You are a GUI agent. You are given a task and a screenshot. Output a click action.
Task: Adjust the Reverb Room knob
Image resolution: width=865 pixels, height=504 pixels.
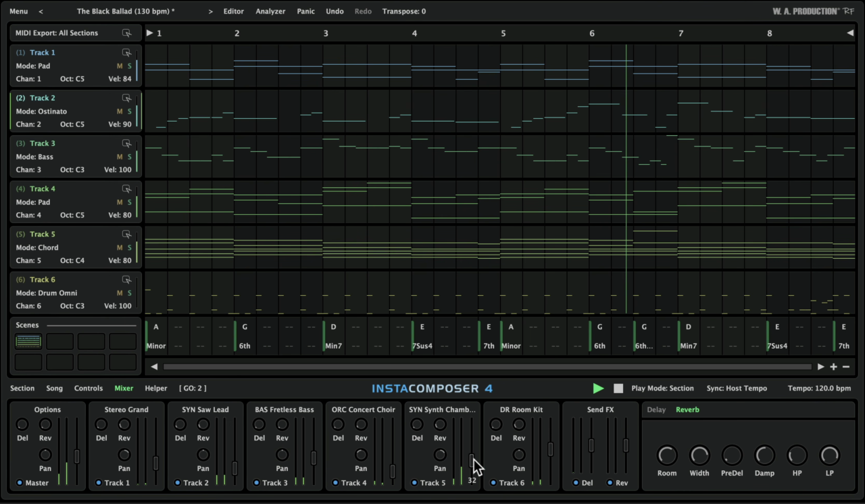[x=667, y=455]
